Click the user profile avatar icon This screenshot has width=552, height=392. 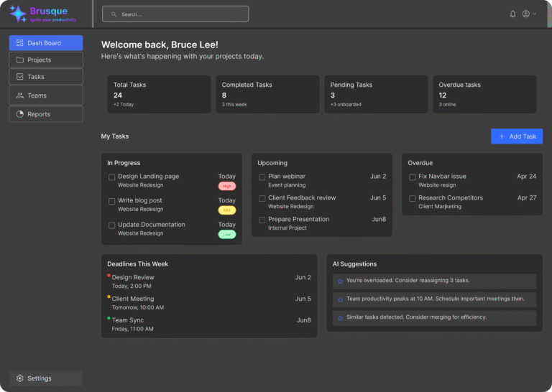526,14
